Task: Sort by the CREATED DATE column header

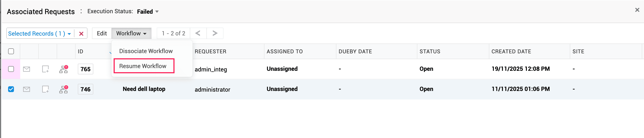Action: (511, 52)
